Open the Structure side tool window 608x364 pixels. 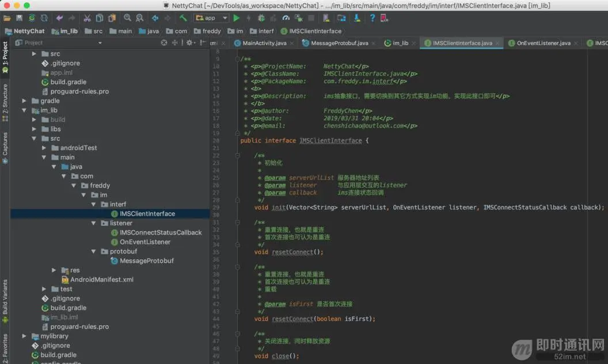coord(5,101)
